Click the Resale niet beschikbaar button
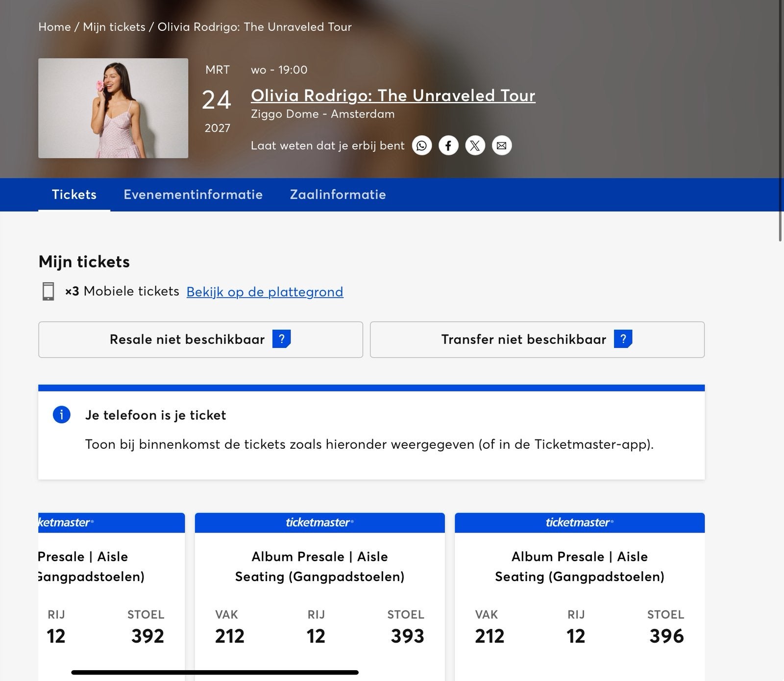Viewport: 784px width, 681px height. [x=200, y=340]
